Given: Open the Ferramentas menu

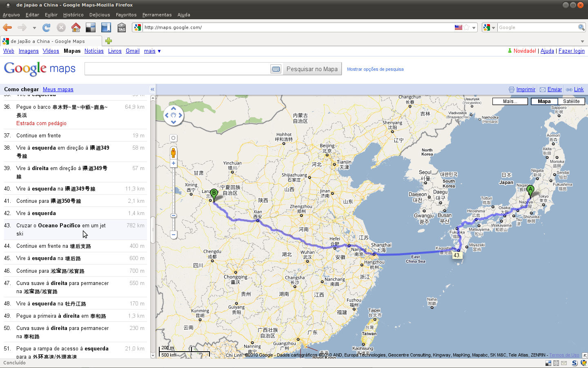Looking at the screenshot, I should pos(157,15).
